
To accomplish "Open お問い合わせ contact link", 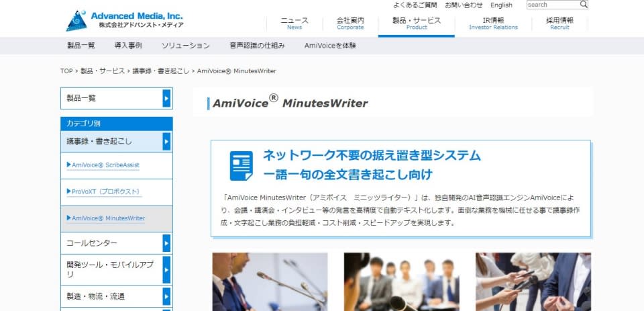I will click(x=464, y=5).
